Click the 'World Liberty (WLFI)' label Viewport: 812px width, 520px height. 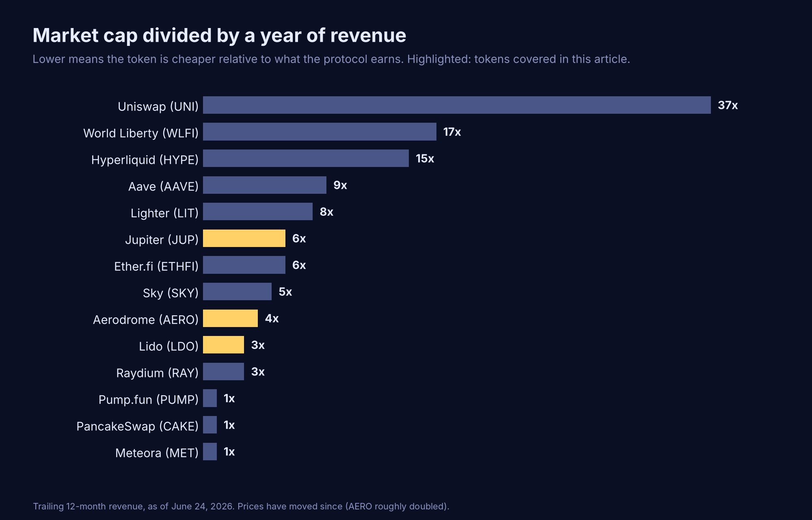141,133
